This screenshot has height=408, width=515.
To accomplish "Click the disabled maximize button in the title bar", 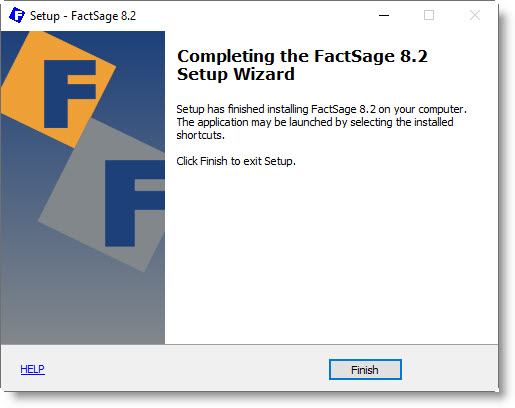I will tap(429, 15).
